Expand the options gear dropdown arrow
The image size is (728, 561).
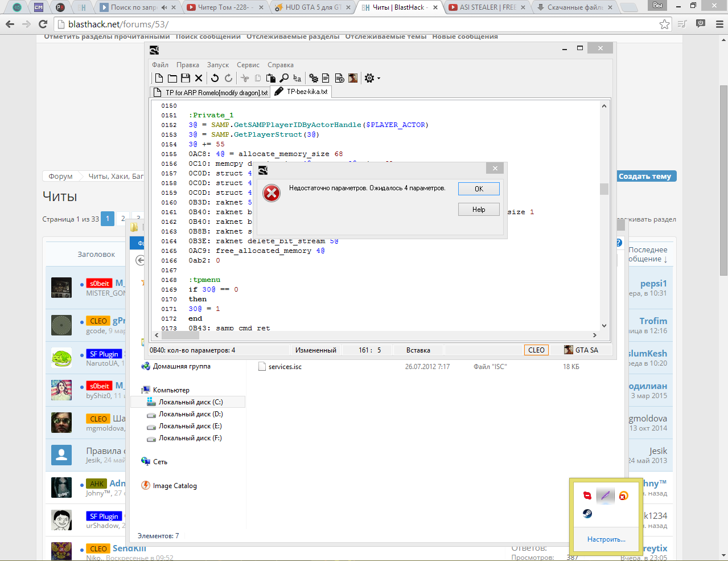pyautogui.click(x=379, y=79)
